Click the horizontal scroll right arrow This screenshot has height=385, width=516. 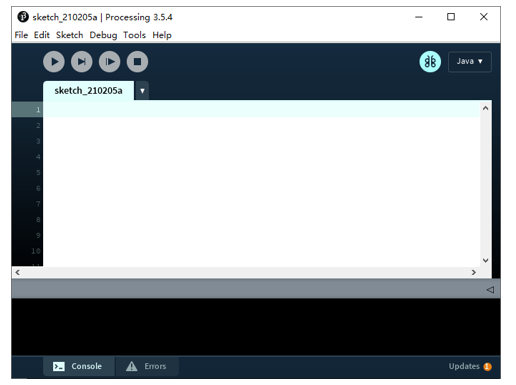[474, 272]
